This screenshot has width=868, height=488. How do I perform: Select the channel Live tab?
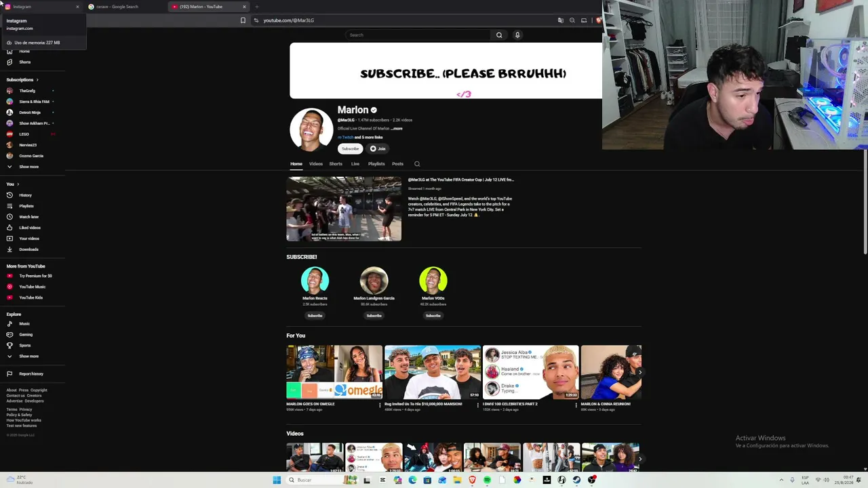(x=355, y=164)
